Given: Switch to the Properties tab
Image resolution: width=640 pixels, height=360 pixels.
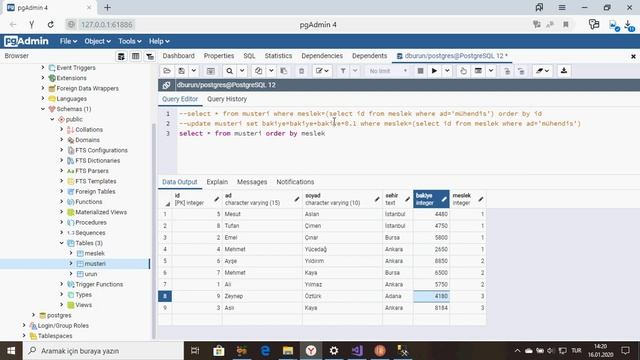Looking at the screenshot, I should 219,56.
